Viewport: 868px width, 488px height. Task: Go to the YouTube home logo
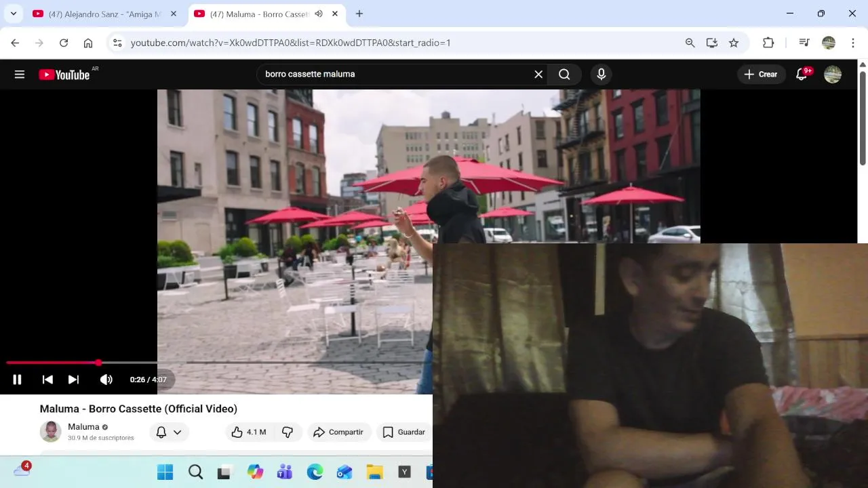[x=64, y=75]
